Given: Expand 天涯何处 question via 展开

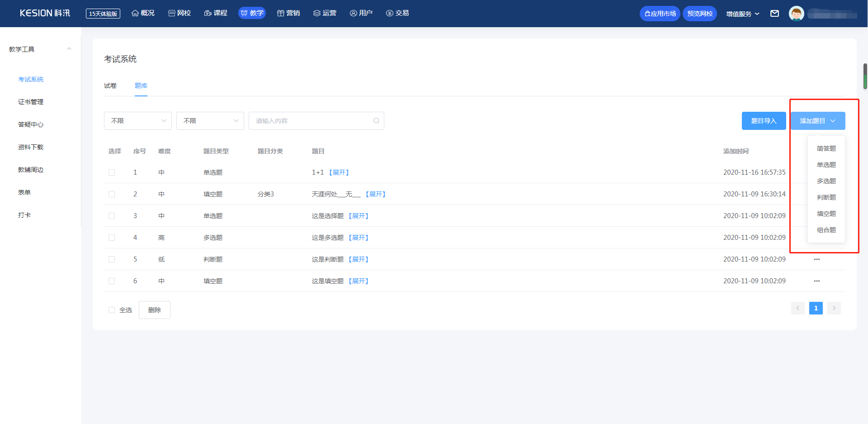Looking at the screenshot, I should (x=376, y=194).
